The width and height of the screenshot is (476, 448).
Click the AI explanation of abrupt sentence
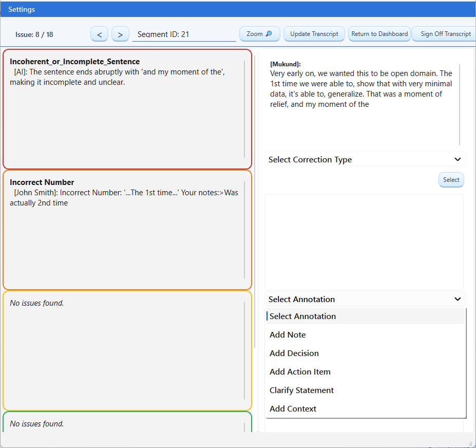[117, 77]
